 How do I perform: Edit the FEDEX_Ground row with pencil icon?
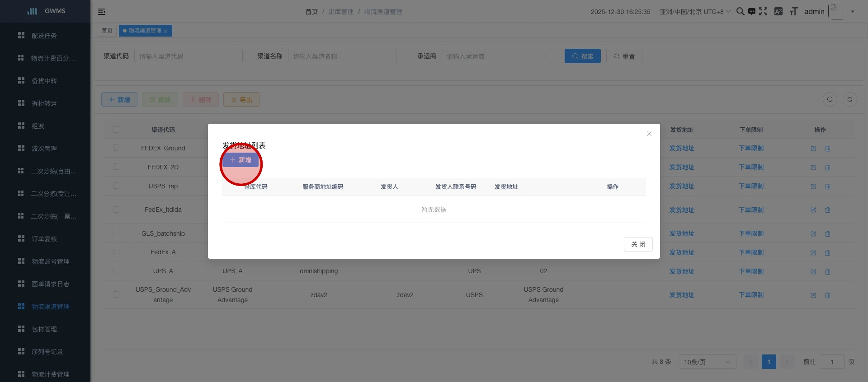[813, 149]
